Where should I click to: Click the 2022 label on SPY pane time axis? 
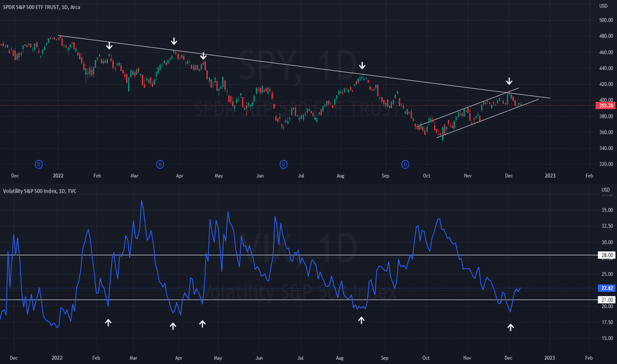58,175
